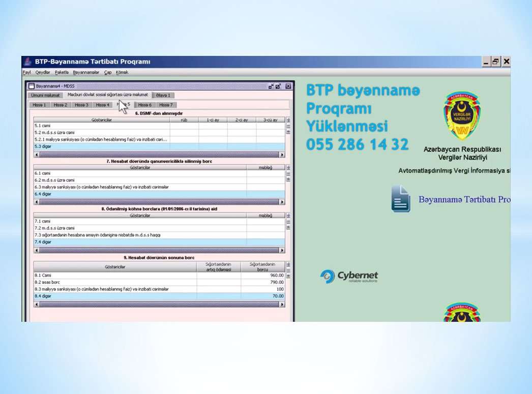Select Məcburi dövlət sosial sığortası üzrə məlumat tab

pyautogui.click(x=107, y=95)
